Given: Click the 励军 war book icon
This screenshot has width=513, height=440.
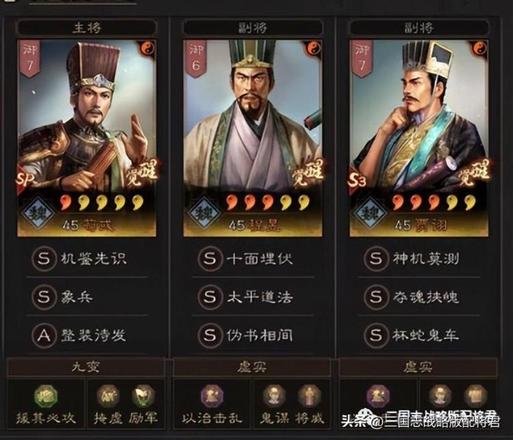Looking at the screenshot, I should pos(143,396).
